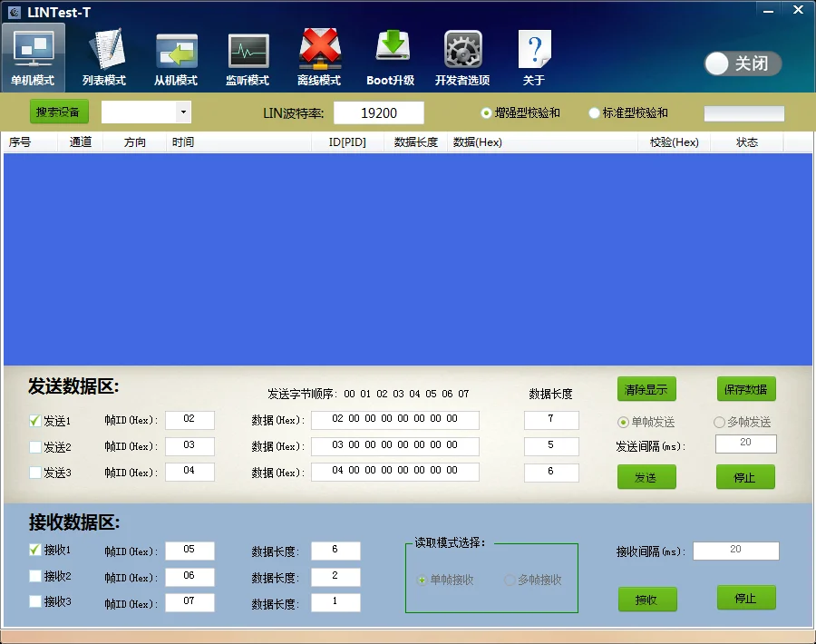816x644 pixels.
Task: Open 单机模式 single-device mode icon
Action: pyautogui.click(x=33, y=56)
